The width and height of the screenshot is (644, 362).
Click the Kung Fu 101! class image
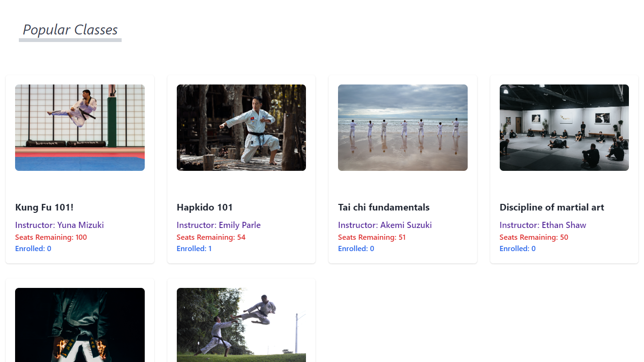pos(80,127)
